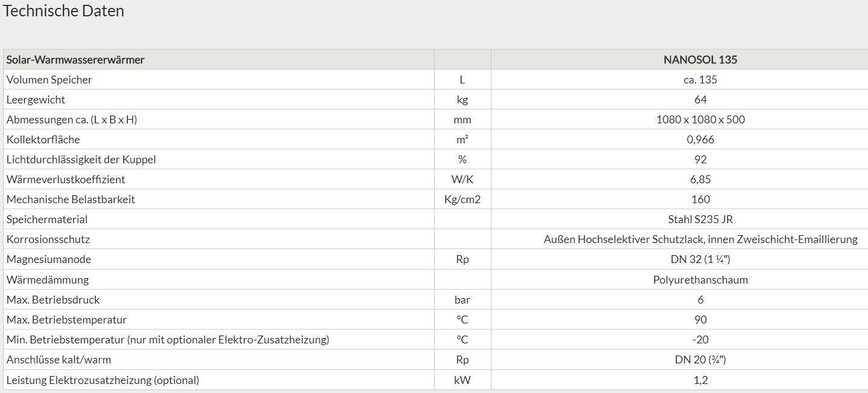Screen dimensions: 868x393
Task: Select the Leergewicht row label
Action: click(36, 100)
